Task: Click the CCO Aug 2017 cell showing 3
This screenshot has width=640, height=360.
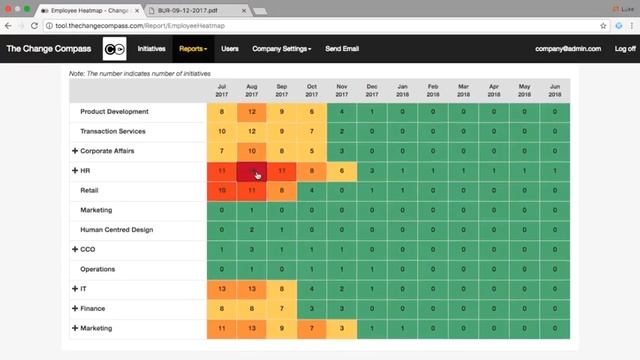Action: tap(252, 250)
